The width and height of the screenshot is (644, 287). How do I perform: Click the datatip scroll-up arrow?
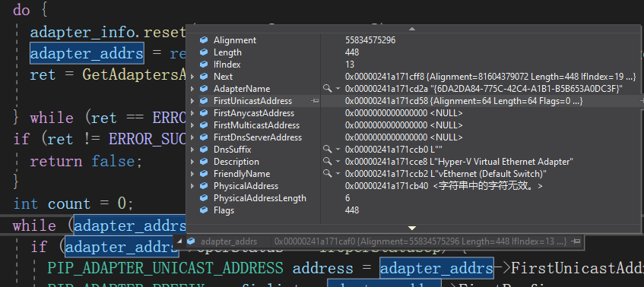tap(412, 29)
